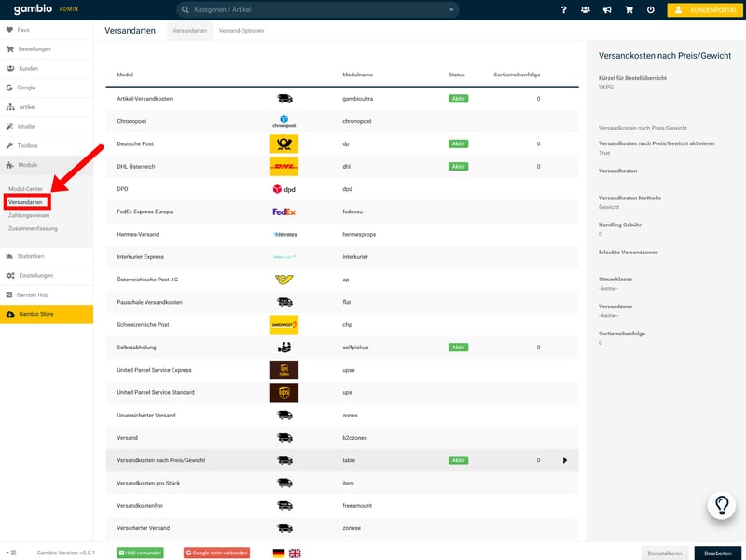This screenshot has width=746, height=560.
Task: Expand Versandkosten nach Preis/Gewicht row arrow
Action: point(564,460)
